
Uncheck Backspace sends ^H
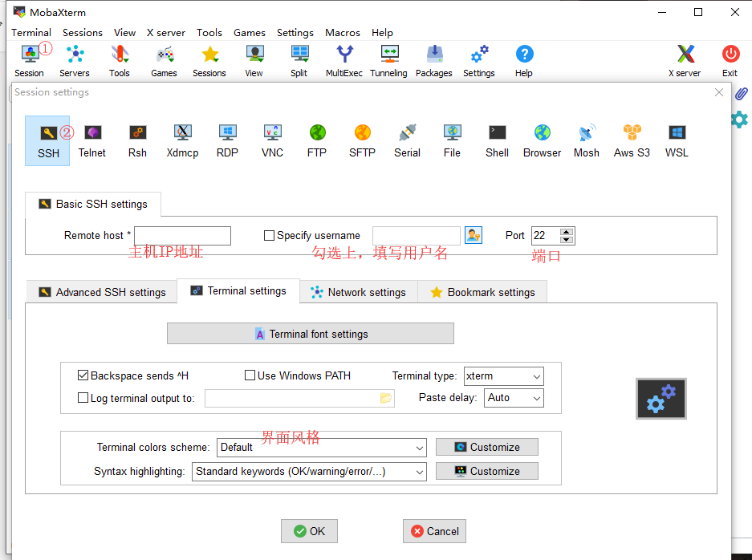click(x=83, y=375)
